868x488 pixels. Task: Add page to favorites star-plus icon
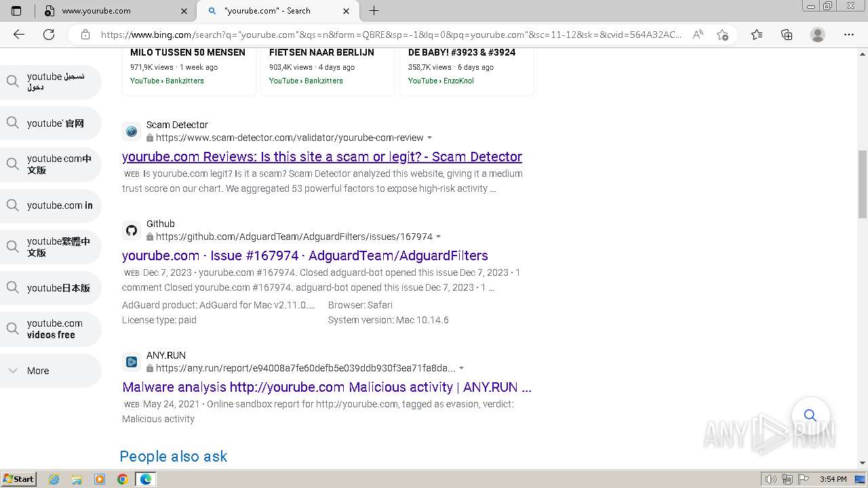tap(722, 35)
